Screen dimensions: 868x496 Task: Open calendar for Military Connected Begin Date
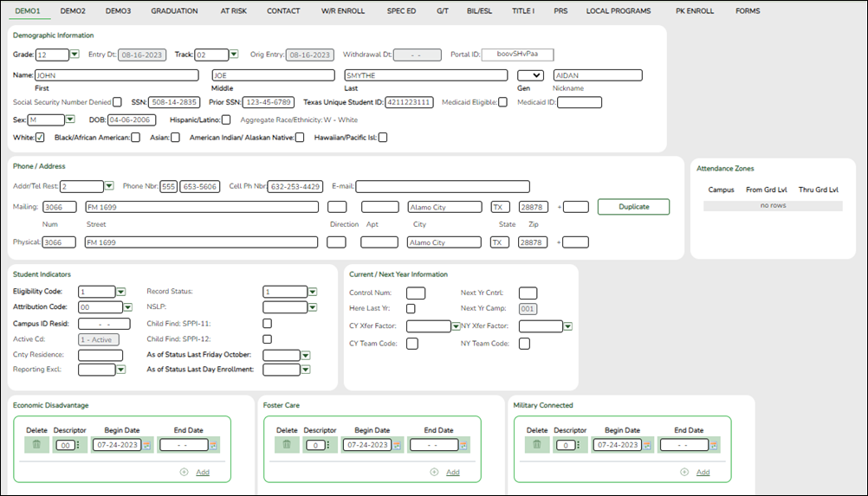click(x=647, y=445)
